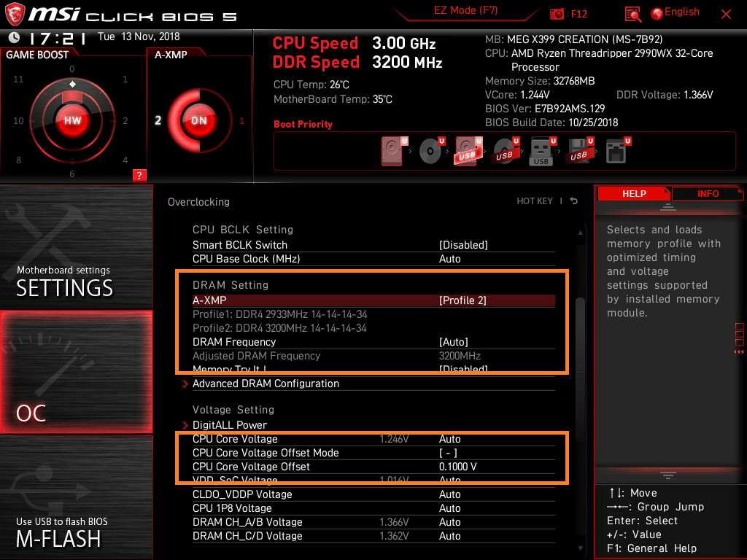The height and width of the screenshot is (560, 747).
Task: Click the scroll down arrow of settings list
Action: (580, 548)
